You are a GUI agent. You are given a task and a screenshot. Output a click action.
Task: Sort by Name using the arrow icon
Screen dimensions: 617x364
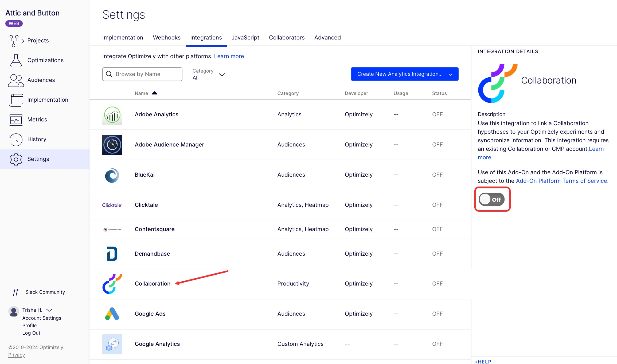point(155,93)
